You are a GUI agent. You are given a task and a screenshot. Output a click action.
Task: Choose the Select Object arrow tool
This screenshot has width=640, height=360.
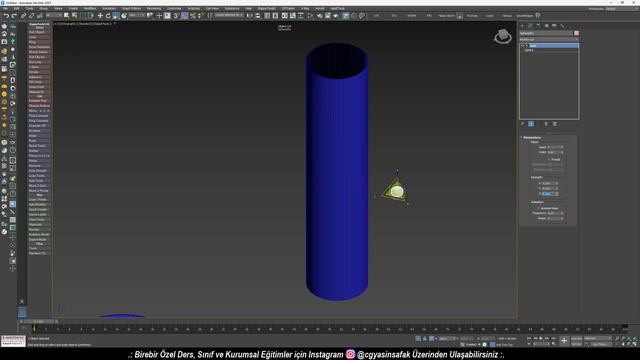click(67, 16)
